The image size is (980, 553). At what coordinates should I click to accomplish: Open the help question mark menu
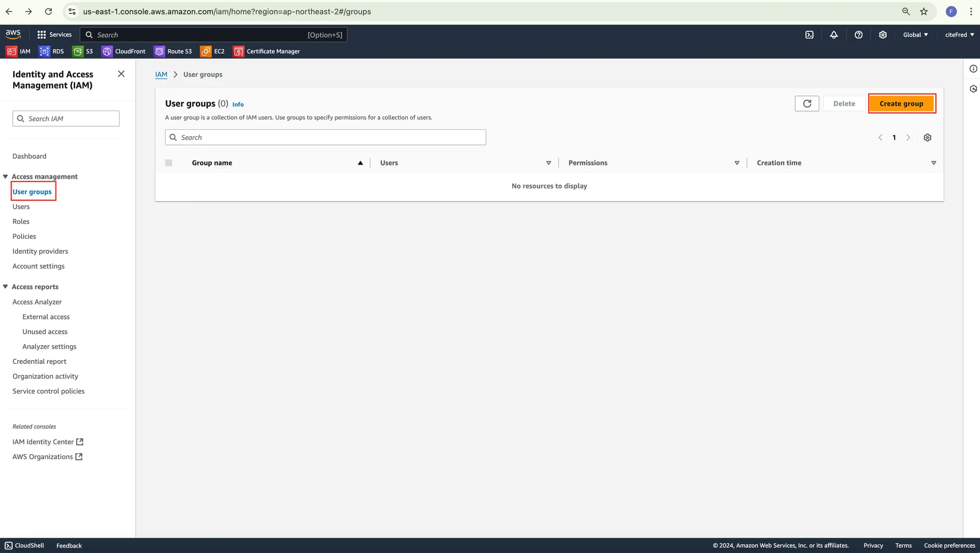(x=858, y=35)
